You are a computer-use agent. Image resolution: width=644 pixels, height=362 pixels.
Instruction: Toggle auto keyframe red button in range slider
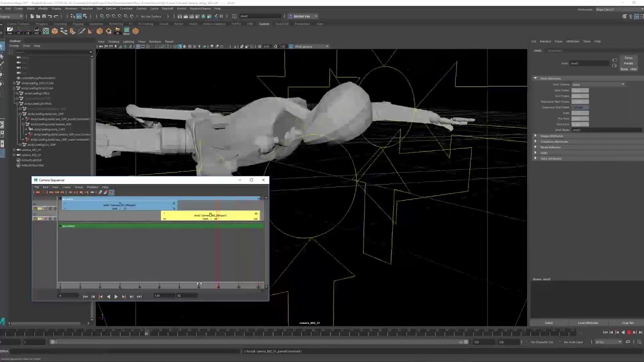[x=629, y=332]
